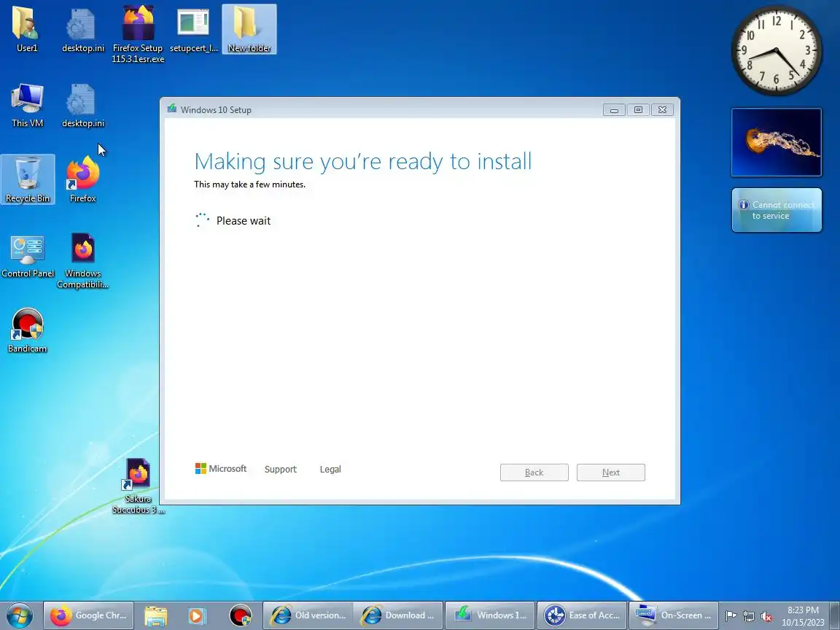Click the Windows 10 Setup title icon
This screenshot has height=630, width=840.
pos(171,109)
